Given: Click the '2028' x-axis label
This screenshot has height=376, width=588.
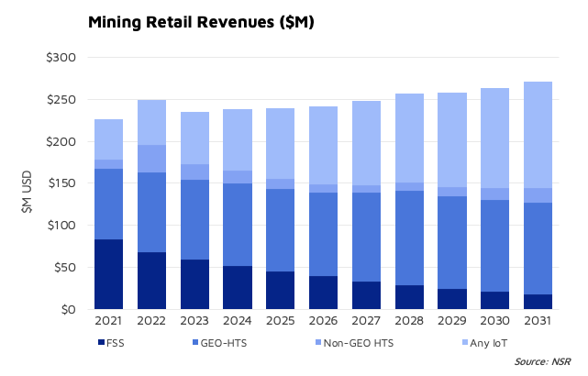Looking at the screenshot, I should tap(409, 321).
